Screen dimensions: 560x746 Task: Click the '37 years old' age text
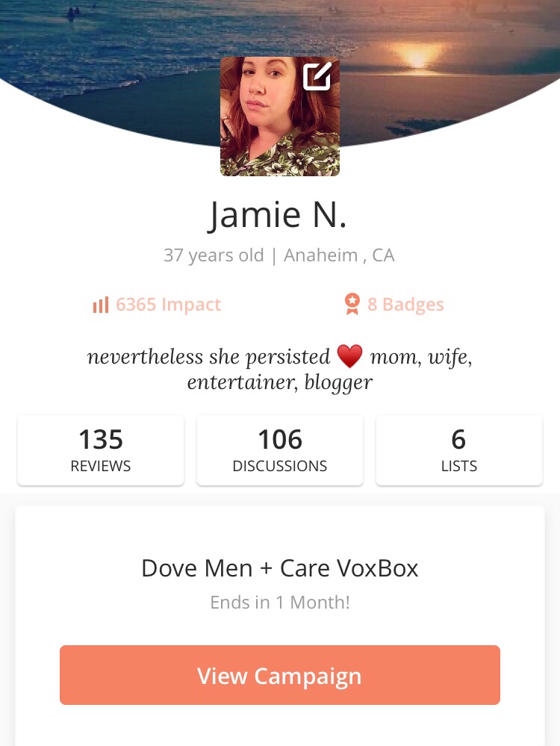pos(214,255)
